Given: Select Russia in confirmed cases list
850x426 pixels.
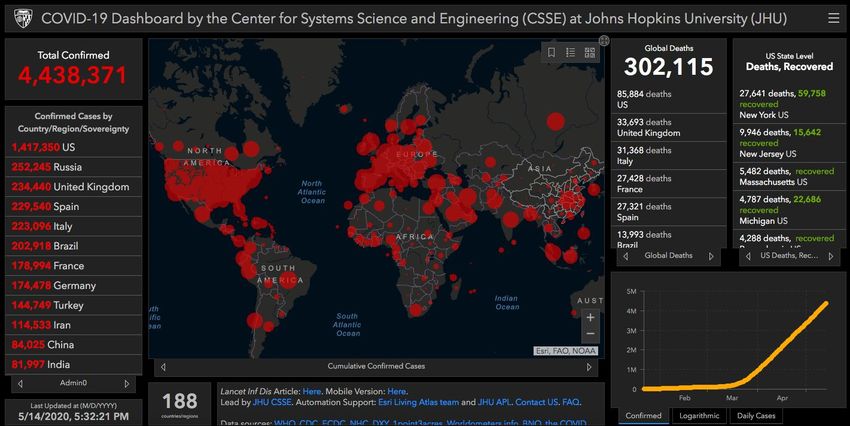Looking at the screenshot, I should click(x=74, y=167).
